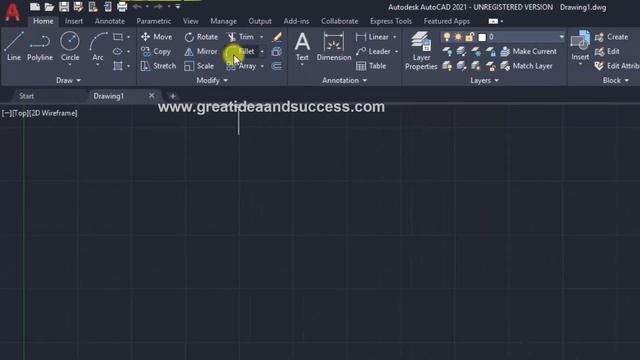Pick the Arc drawing tool

(98, 47)
